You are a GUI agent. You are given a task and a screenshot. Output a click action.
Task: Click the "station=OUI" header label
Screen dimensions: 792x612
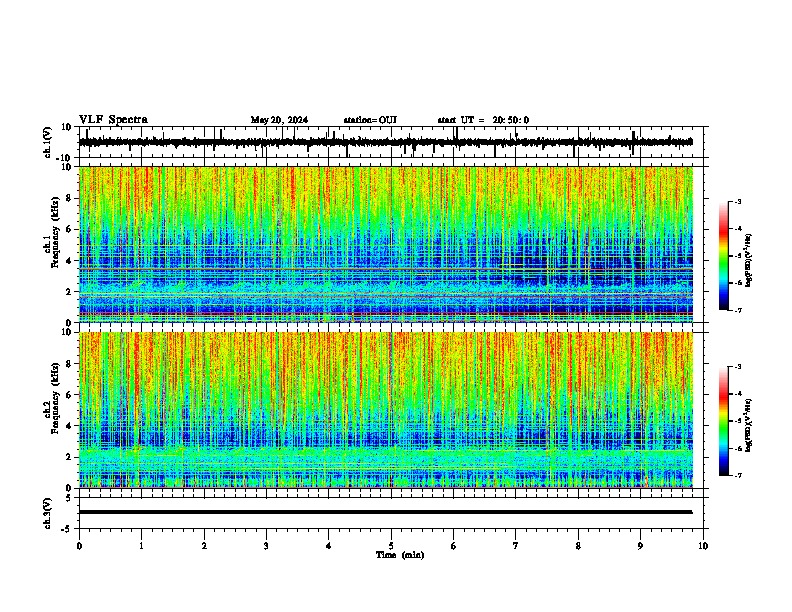(370, 120)
